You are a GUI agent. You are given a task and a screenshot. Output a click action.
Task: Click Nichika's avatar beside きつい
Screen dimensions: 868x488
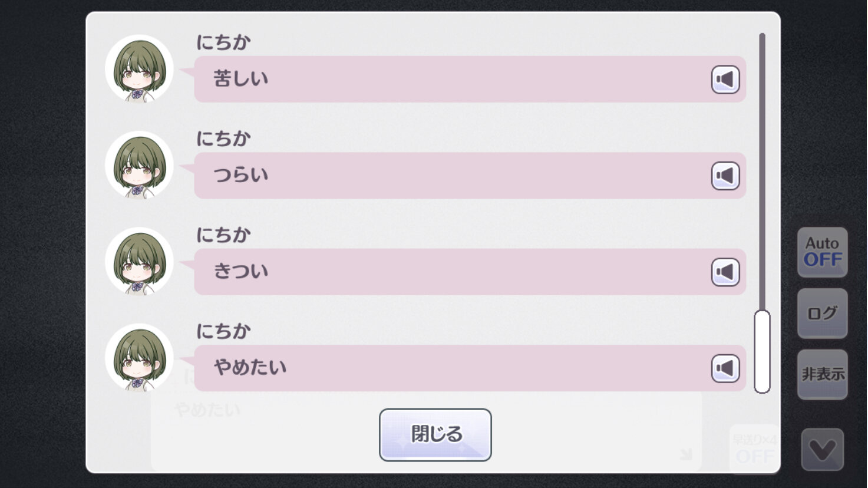click(139, 261)
